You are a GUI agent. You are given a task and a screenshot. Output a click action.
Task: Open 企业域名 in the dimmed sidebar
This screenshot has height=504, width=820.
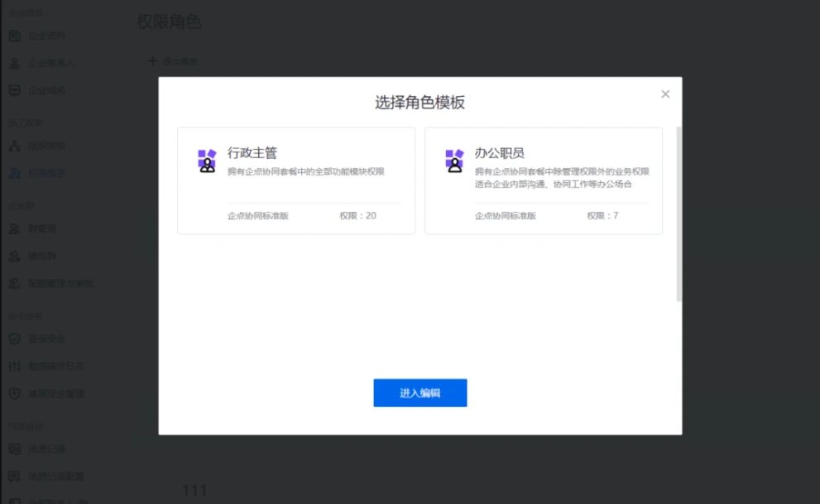(x=38, y=90)
